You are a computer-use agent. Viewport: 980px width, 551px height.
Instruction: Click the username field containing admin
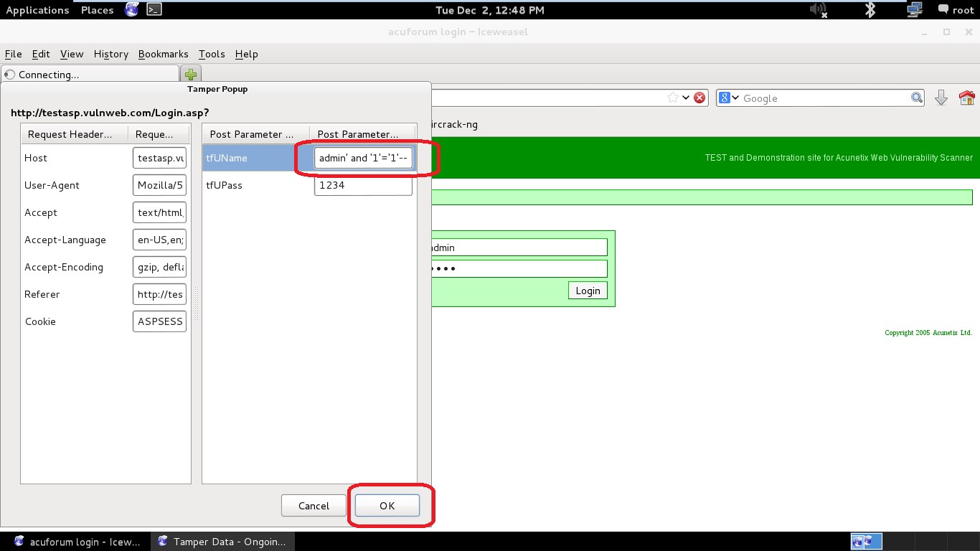click(x=518, y=248)
